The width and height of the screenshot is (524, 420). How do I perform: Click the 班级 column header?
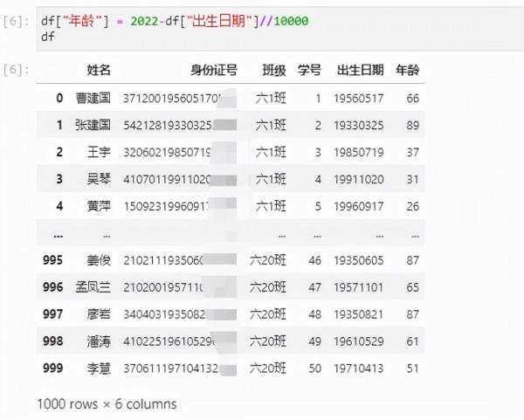(x=274, y=70)
